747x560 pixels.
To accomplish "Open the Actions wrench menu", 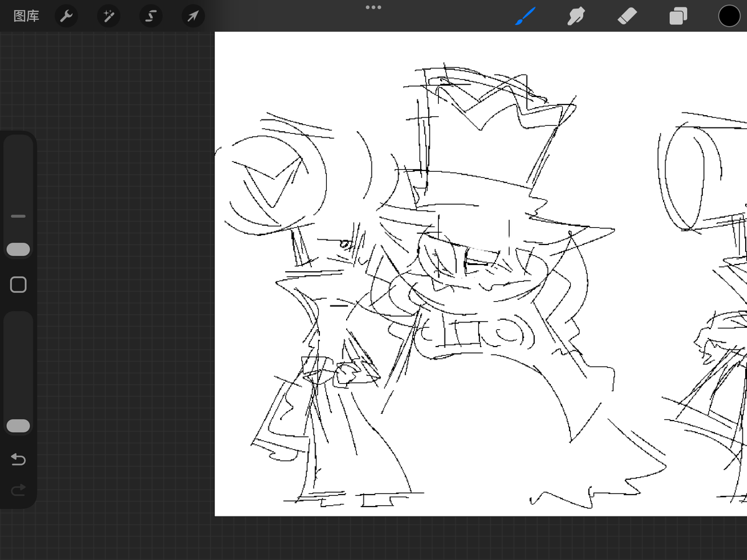I will tap(67, 16).
